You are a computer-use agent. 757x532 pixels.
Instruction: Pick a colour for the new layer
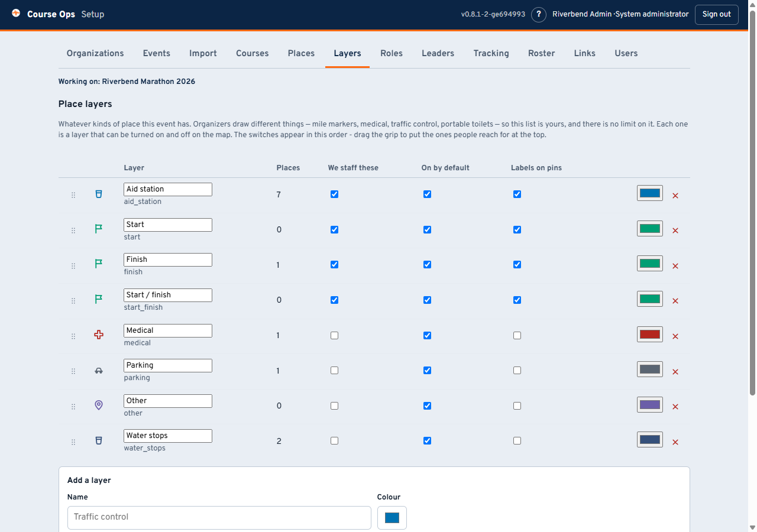click(392, 518)
